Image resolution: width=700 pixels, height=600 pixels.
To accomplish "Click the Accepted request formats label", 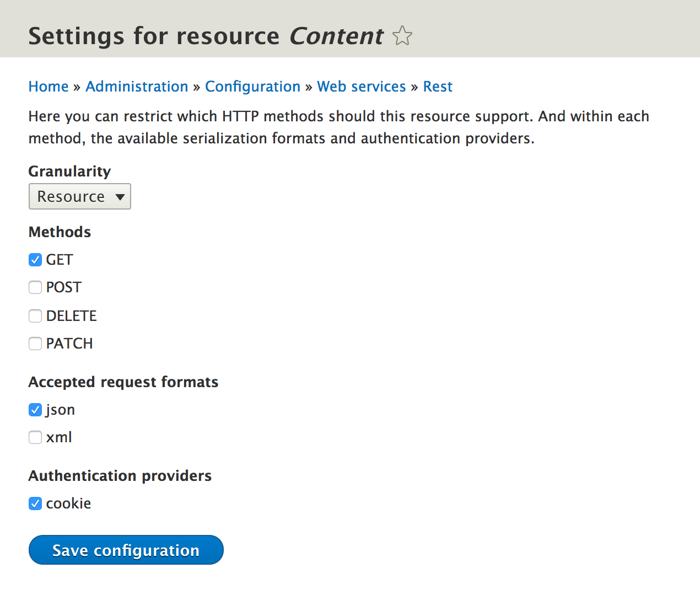I will pos(123,382).
